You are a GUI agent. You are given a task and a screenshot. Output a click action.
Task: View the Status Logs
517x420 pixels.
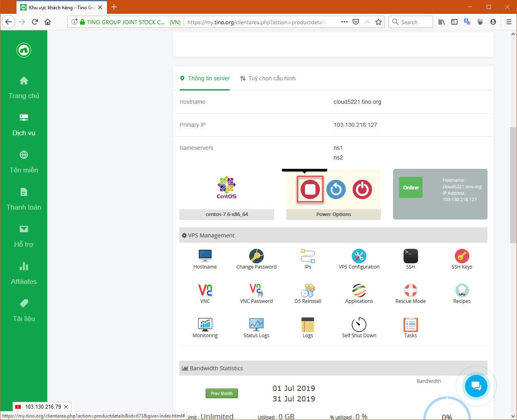click(x=256, y=325)
